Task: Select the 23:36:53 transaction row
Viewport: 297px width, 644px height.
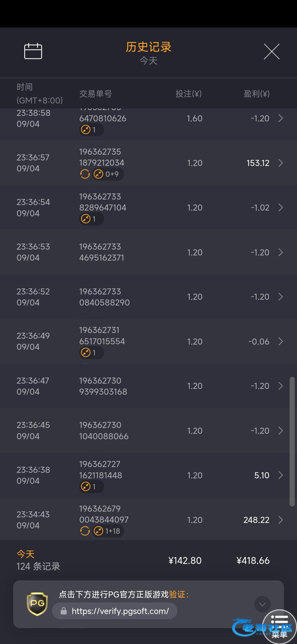Action: pyautogui.click(x=148, y=252)
